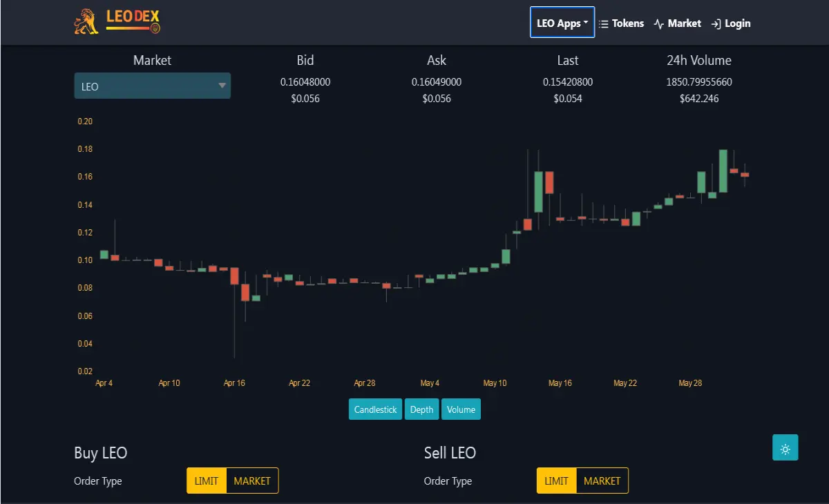Click the May 28 date label on chart axis
The image size is (829, 504).
[x=690, y=383]
